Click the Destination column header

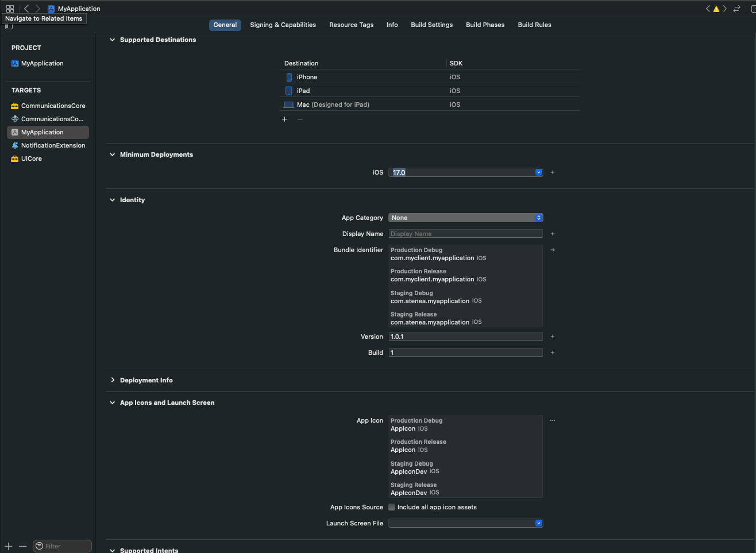pyautogui.click(x=301, y=63)
